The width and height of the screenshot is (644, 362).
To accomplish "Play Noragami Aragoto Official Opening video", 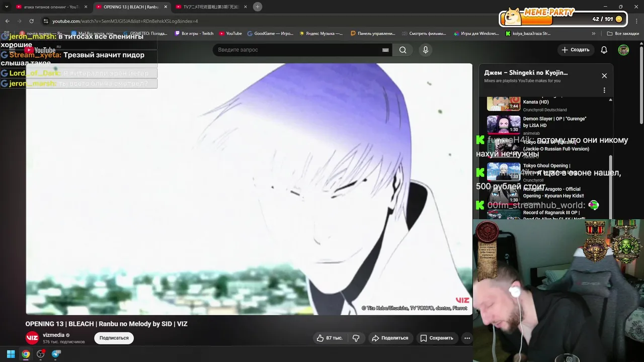I will click(546, 195).
